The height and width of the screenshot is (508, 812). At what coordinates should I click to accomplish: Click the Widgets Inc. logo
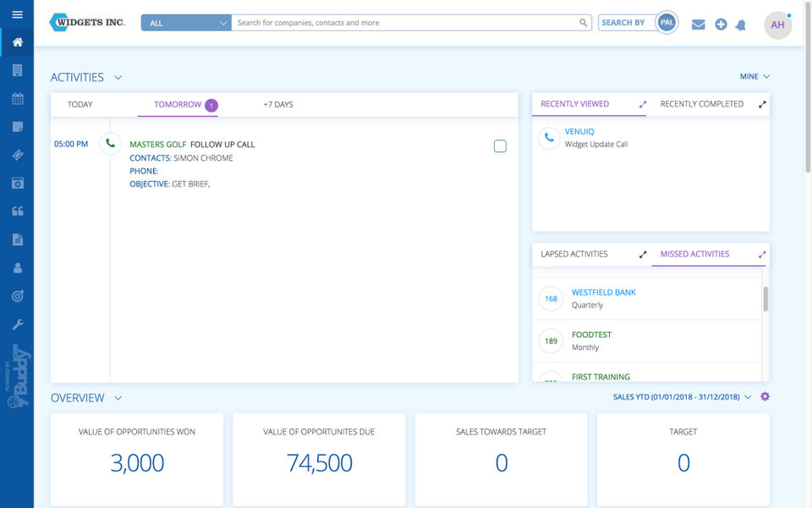pyautogui.click(x=87, y=22)
